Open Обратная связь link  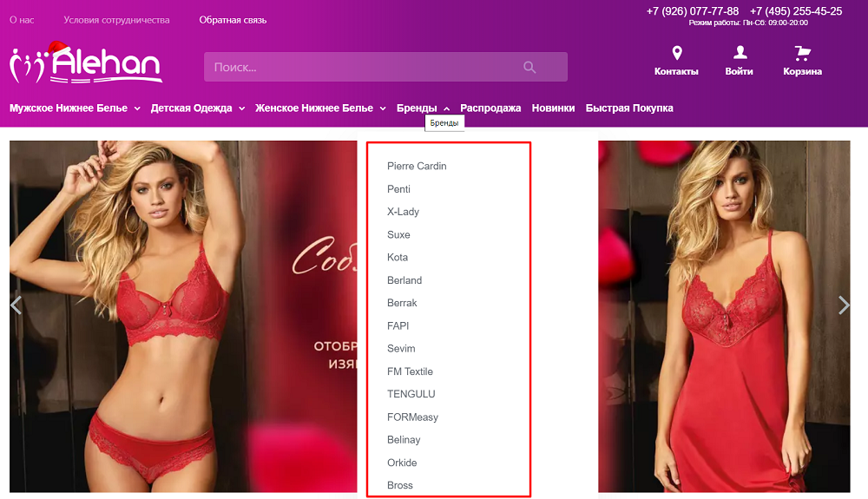(233, 20)
